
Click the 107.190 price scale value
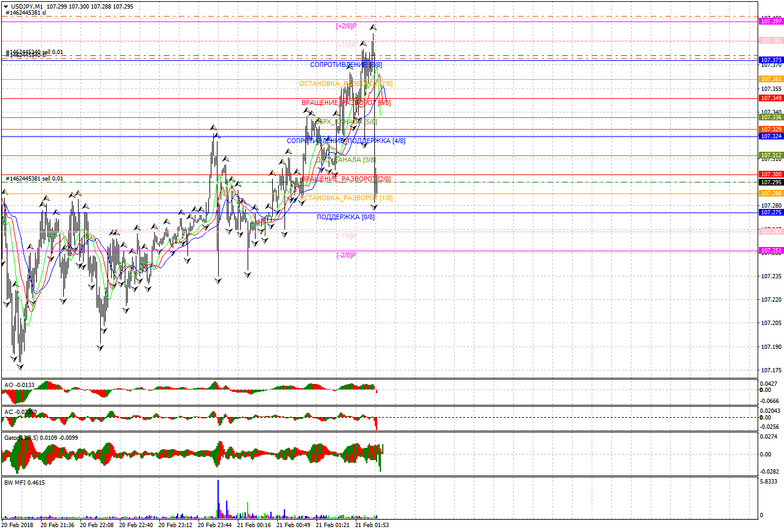pos(771,346)
